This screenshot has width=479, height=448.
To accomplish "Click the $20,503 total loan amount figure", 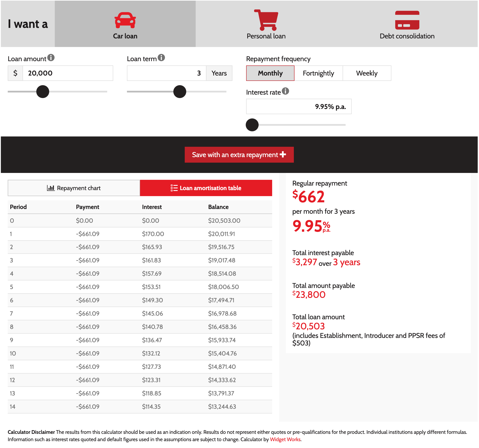I will pyautogui.click(x=309, y=326).
